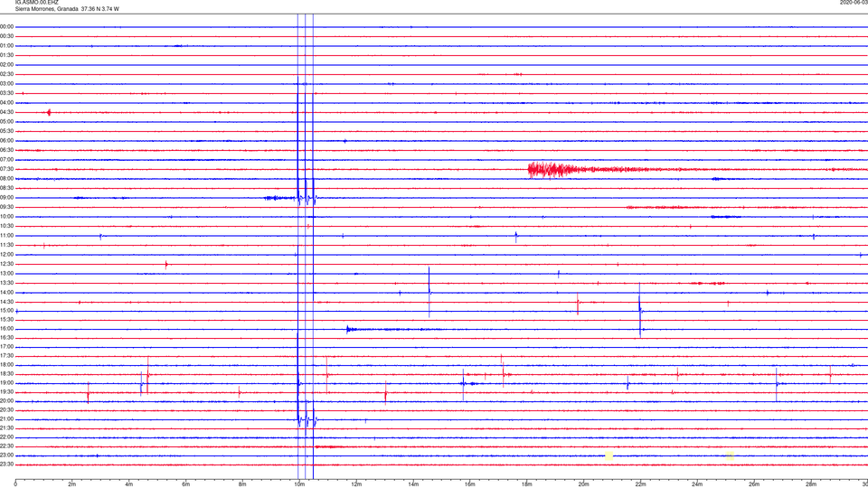This screenshot has height=488, width=868.
Task: Click the 11:00 time label
Action: tap(7, 235)
